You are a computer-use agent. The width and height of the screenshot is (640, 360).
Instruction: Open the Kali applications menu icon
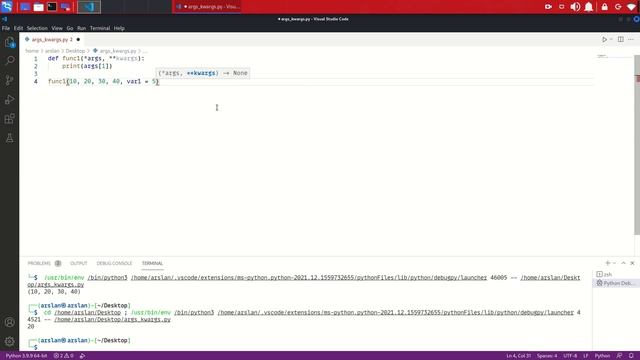click(7, 7)
